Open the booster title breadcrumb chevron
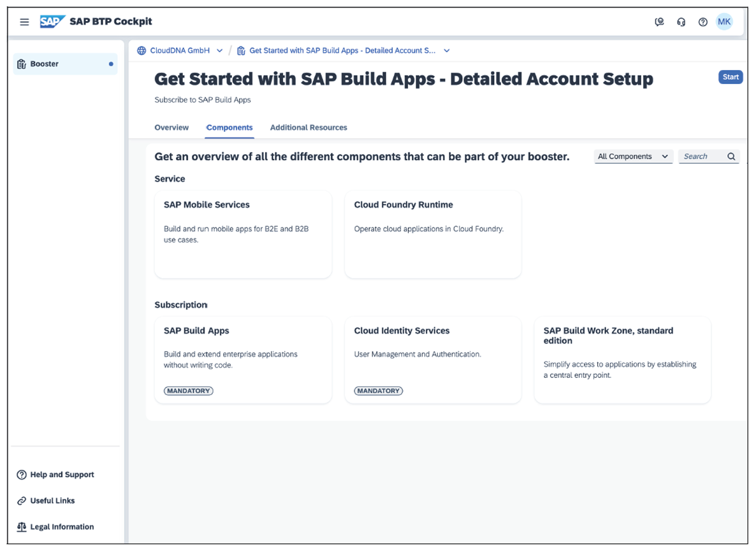This screenshot has width=756, height=553. 446,50
